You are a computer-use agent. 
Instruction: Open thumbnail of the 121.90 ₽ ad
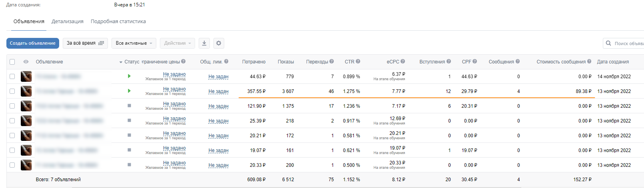[26, 106]
